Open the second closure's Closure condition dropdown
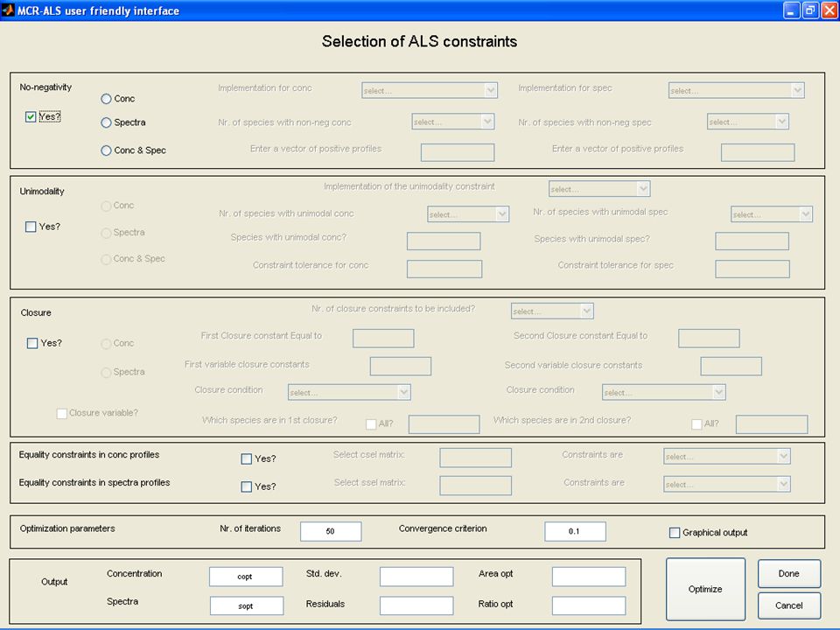Screen dimensions: 840x630 pyautogui.click(x=664, y=392)
